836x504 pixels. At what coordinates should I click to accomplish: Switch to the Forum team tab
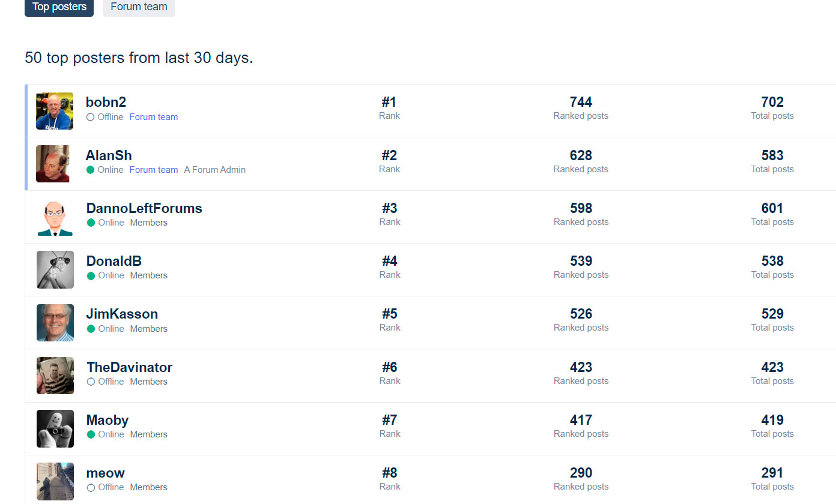[x=139, y=7]
